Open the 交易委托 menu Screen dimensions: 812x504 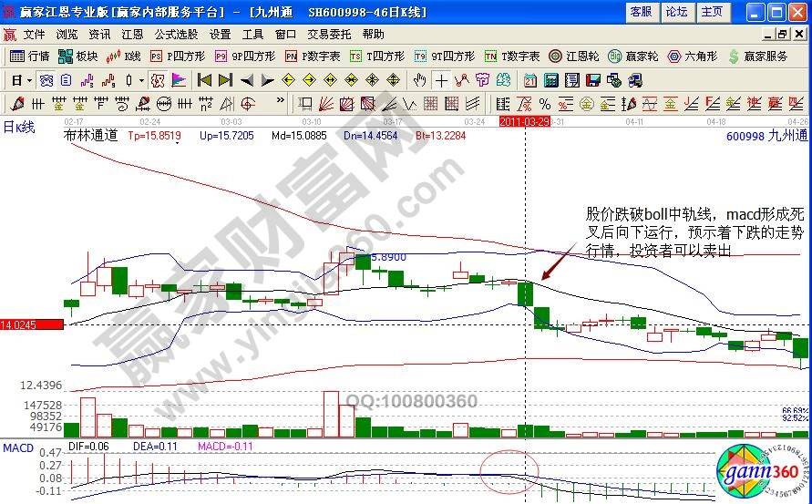(329, 35)
